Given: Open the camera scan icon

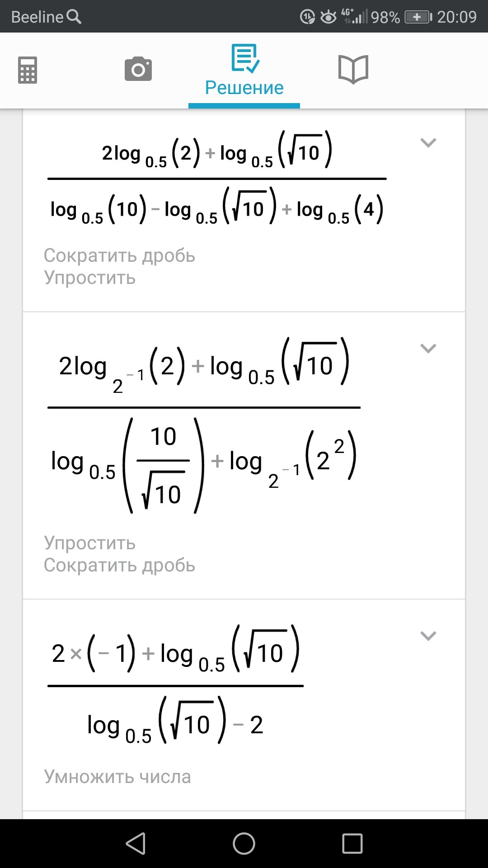Looking at the screenshot, I should [138, 69].
